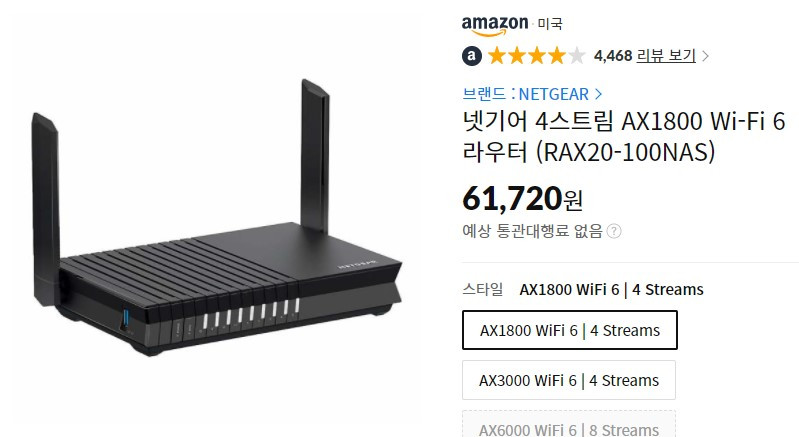Screen dimensions: 799x437
Task: Select the AX1800 WiFi 6 | 4 Streams option
Action: click(570, 330)
